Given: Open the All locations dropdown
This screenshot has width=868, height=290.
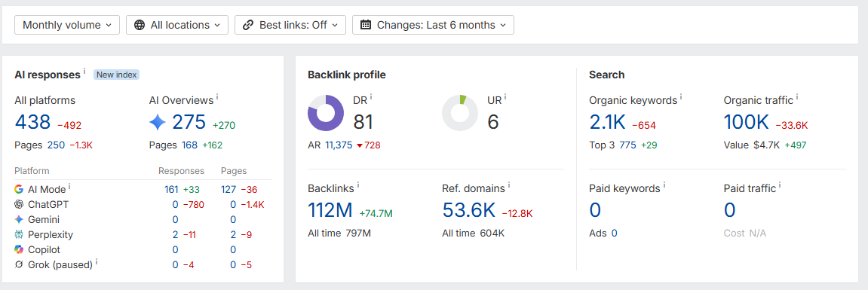Looking at the screenshot, I should pyautogui.click(x=177, y=25).
